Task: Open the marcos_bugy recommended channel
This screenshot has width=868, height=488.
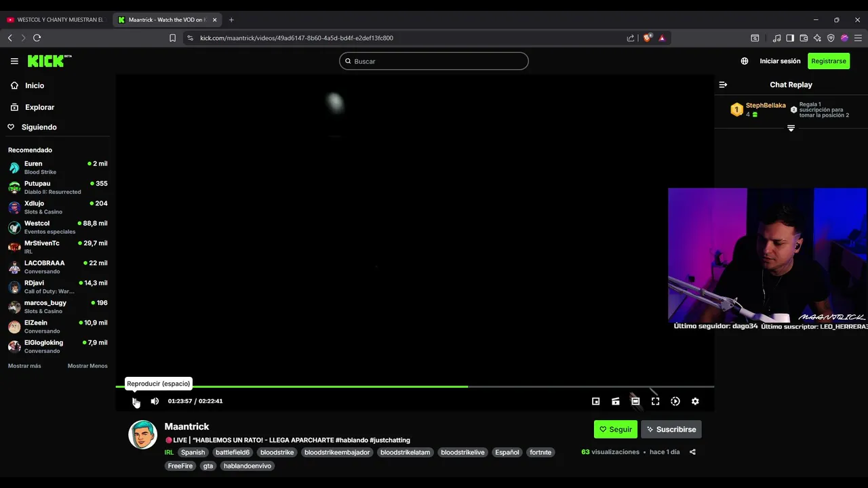Action: tap(58, 306)
